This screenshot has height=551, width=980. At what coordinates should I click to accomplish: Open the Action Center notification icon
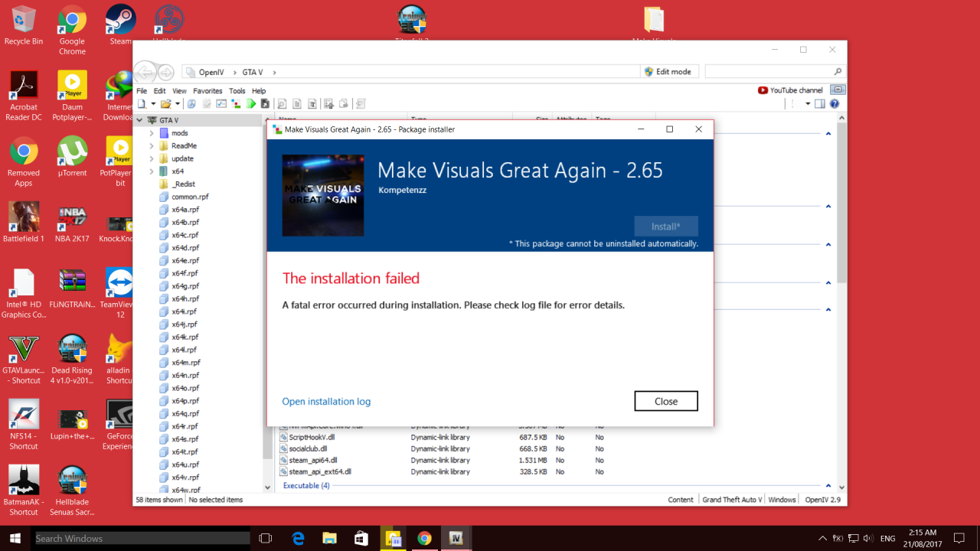(959, 539)
